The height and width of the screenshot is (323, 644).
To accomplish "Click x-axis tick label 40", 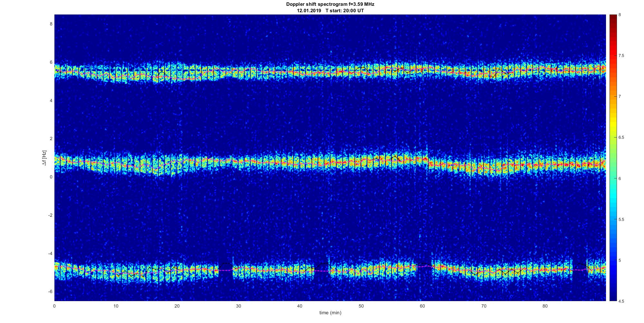I will [x=300, y=306].
